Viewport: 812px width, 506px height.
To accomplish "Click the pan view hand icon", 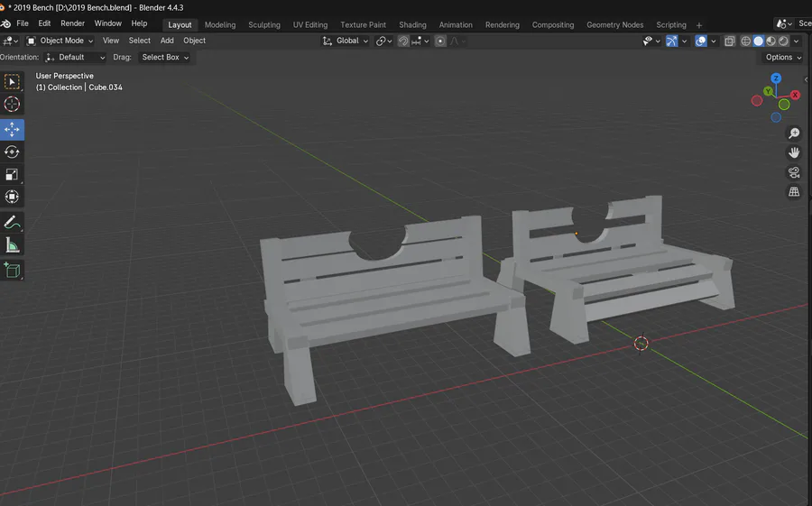I will [x=794, y=152].
